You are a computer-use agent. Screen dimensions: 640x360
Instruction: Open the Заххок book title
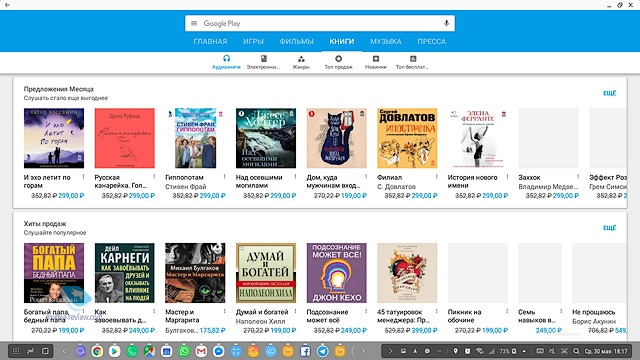(529, 178)
